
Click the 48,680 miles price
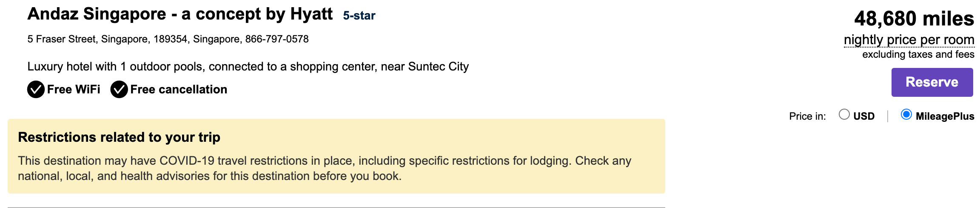coord(914,19)
